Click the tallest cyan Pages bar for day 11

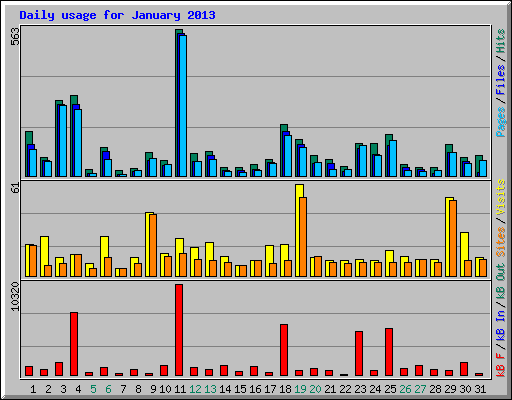(x=183, y=106)
